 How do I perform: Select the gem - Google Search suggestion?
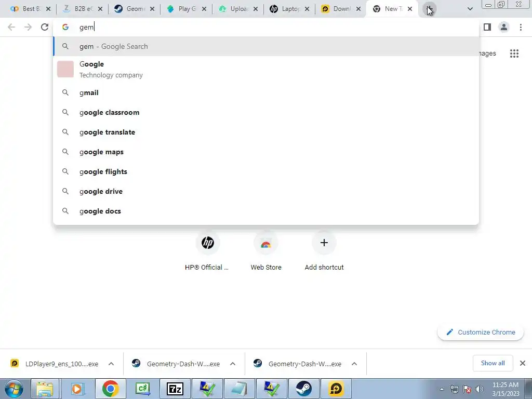266,46
